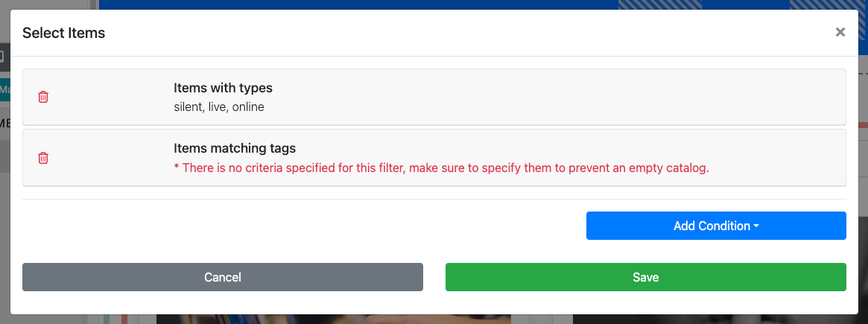Screen dimensions: 868x324
Task: Delete the "Items with types" condition
Action: pyautogui.click(x=43, y=97)
